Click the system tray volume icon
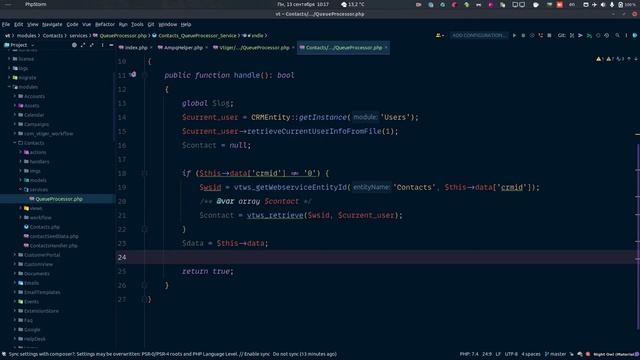640x360 pixels. (603, 4)
